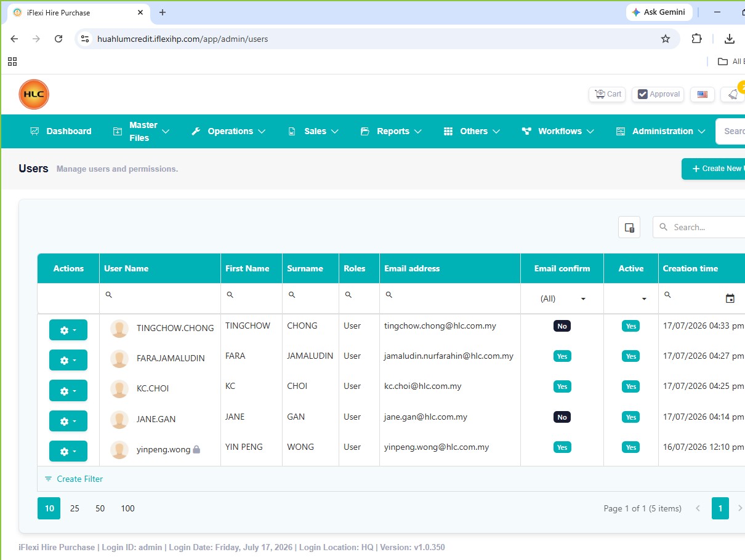The width and height of the screenshot is (745, 560).
Task: Click JANE.GAN avatar
Action: [x=119, y=420]
